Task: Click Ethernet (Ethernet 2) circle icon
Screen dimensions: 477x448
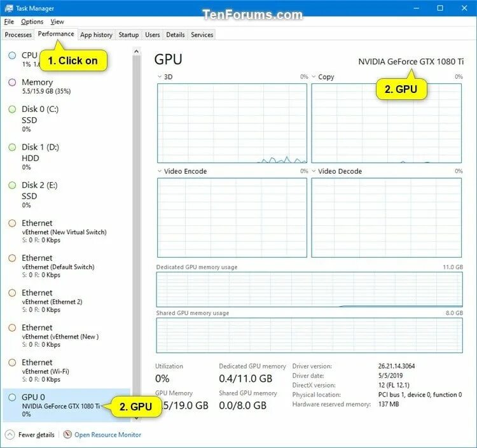Action: click(x=12, y=293)
